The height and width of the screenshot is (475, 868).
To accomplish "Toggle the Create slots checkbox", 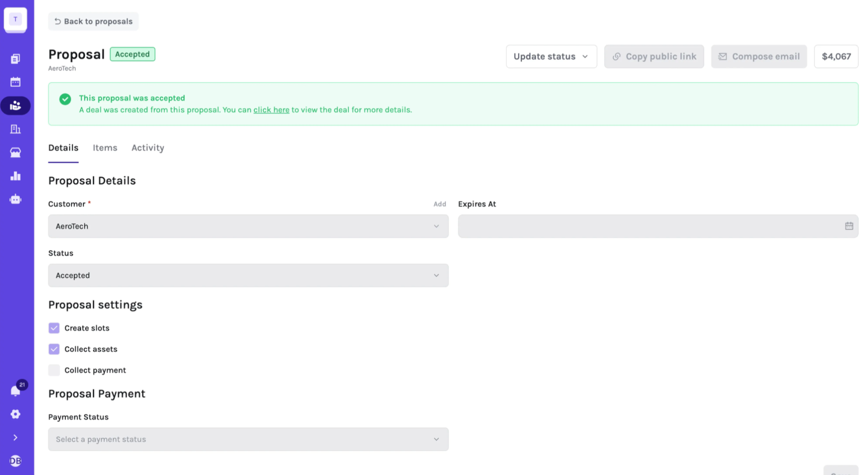I will pos(54,328).
